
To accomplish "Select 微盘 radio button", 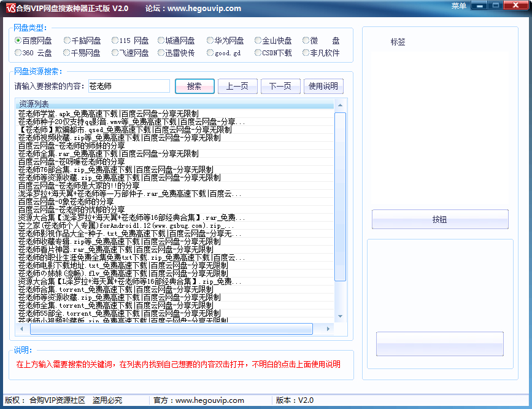I will point(321,41).
